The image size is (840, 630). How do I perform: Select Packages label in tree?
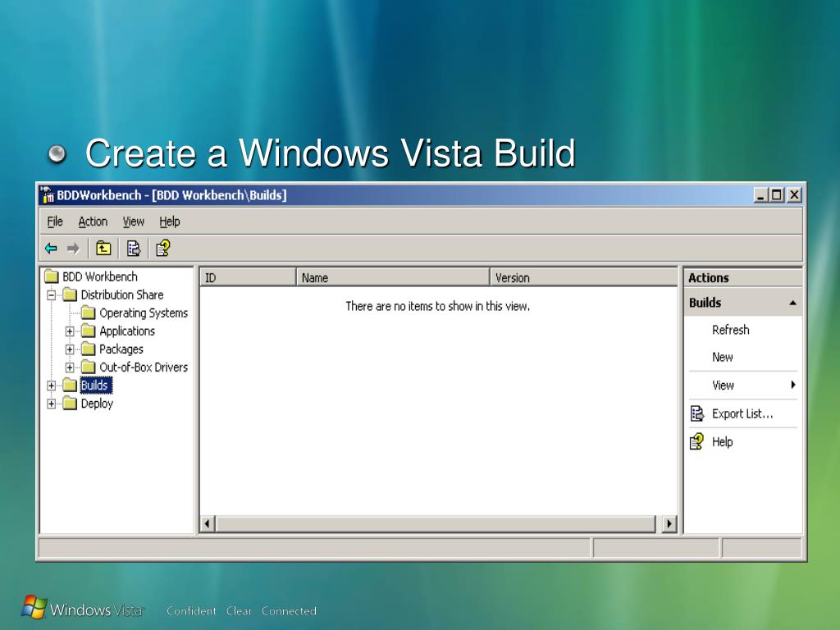coord(121,349)
